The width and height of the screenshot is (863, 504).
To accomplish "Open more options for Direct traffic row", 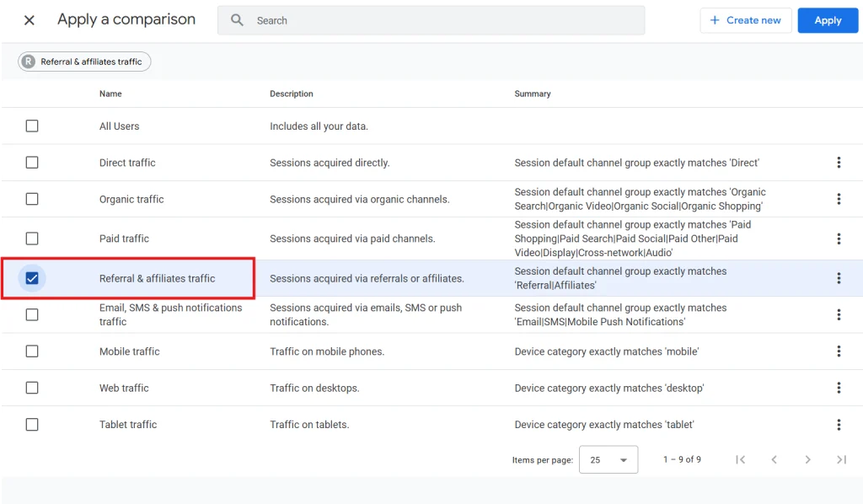I will click(839, 163).
